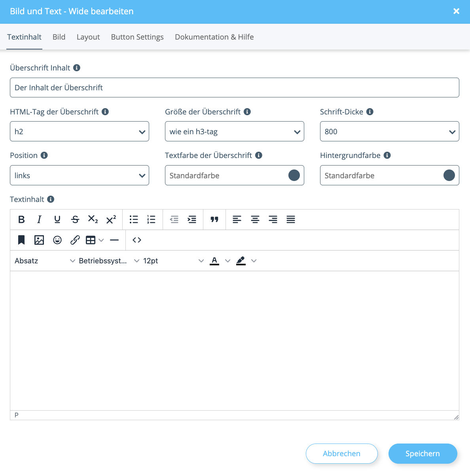The height and width of the screenshot is (476, 470).
Task: Switch to the Textinhalt tab
Action: coord(24,37)
